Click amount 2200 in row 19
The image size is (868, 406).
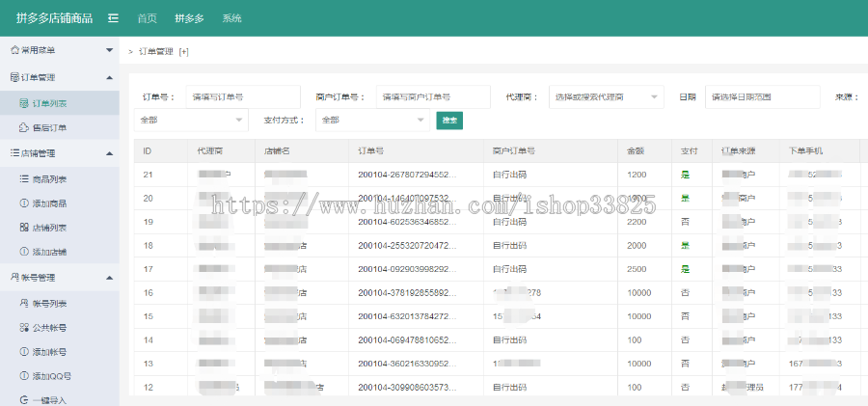click(x=637, y=222)
